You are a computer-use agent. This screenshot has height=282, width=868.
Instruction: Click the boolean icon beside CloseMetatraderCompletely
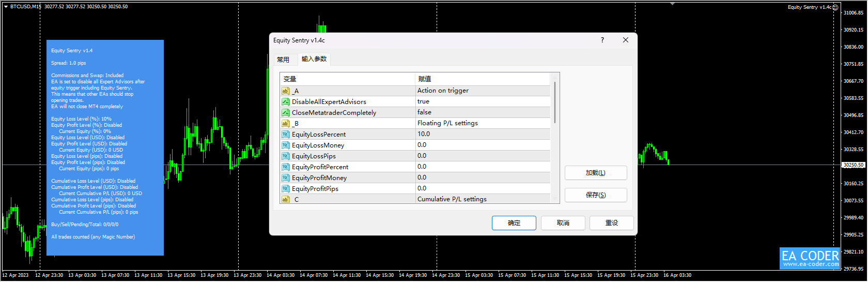tap(285, 112)
